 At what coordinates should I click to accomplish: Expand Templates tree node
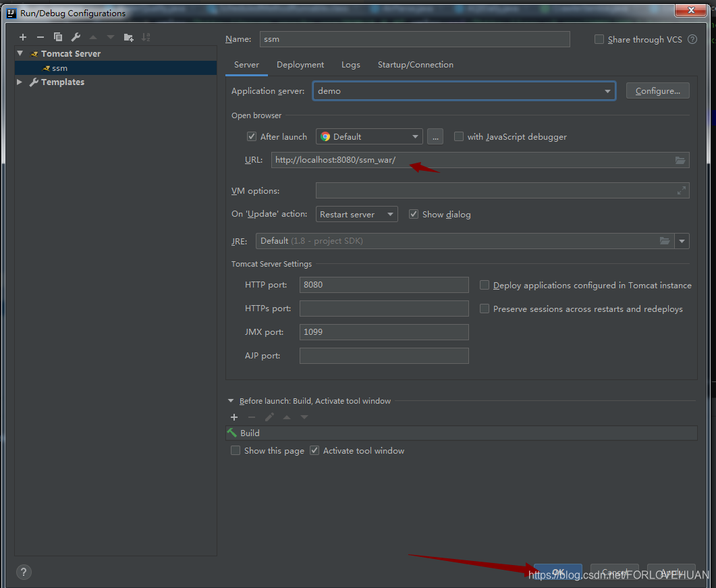tap(20, 82)
